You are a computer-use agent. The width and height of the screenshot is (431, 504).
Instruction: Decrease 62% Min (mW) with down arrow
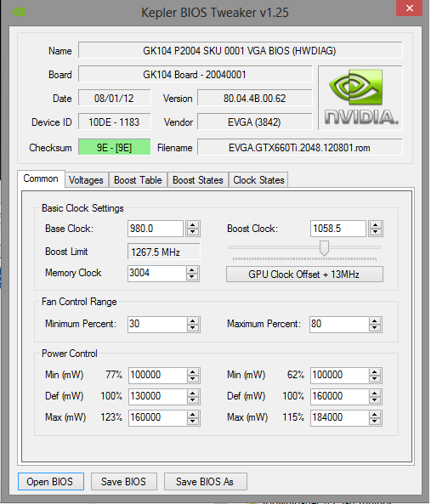(375, 379)
